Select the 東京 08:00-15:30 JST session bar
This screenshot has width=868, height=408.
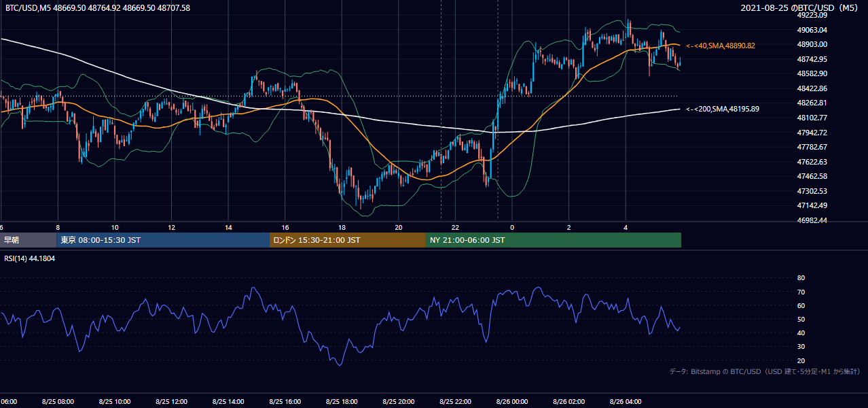pyautogui.click(x=163, y=240)
